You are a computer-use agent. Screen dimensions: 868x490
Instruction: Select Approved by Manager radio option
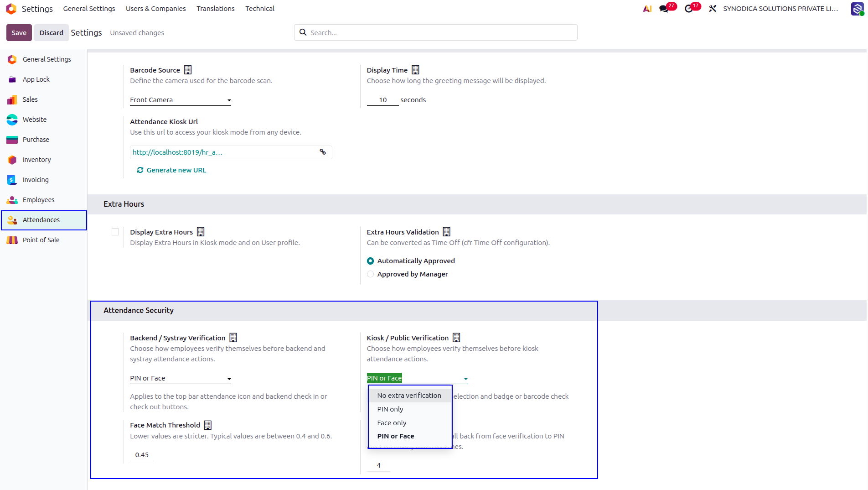[x=370, y=274]
